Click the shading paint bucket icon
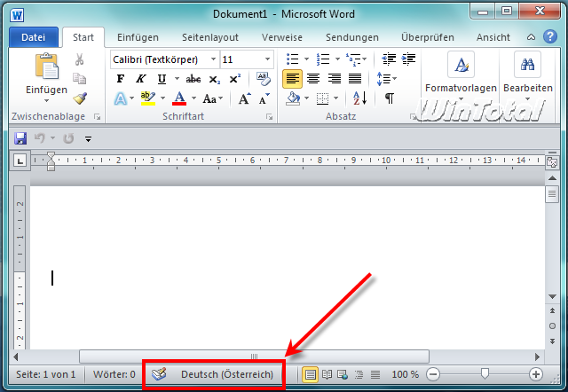Screen dimensions: 568x392 point(293,98)
